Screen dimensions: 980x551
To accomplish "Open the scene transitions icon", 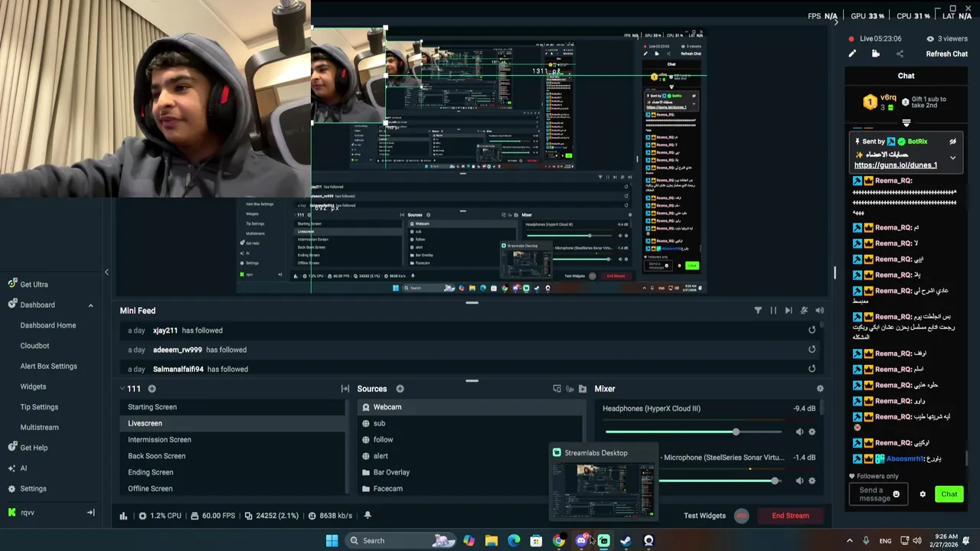I will [x=345, y=389].
